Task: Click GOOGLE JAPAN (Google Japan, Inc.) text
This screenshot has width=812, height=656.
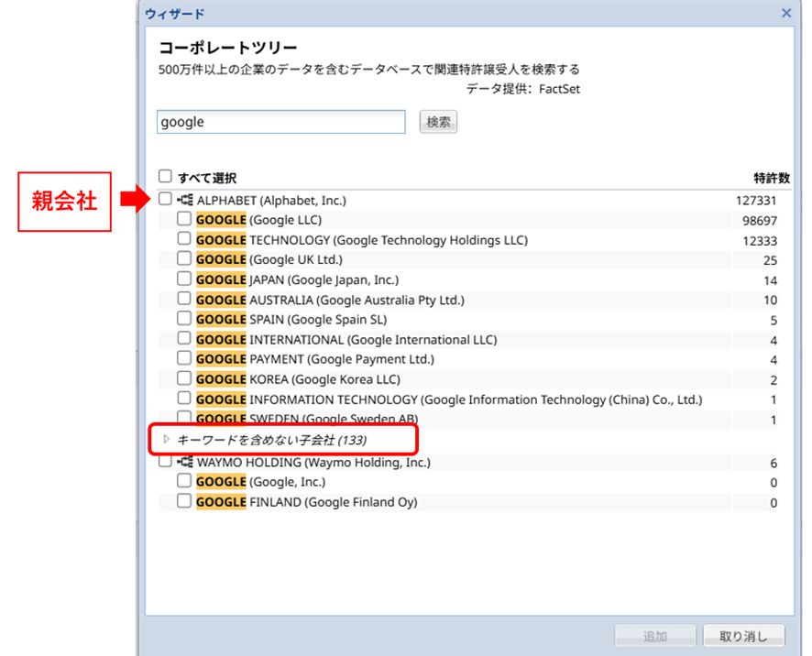Action: click(297, 280)
